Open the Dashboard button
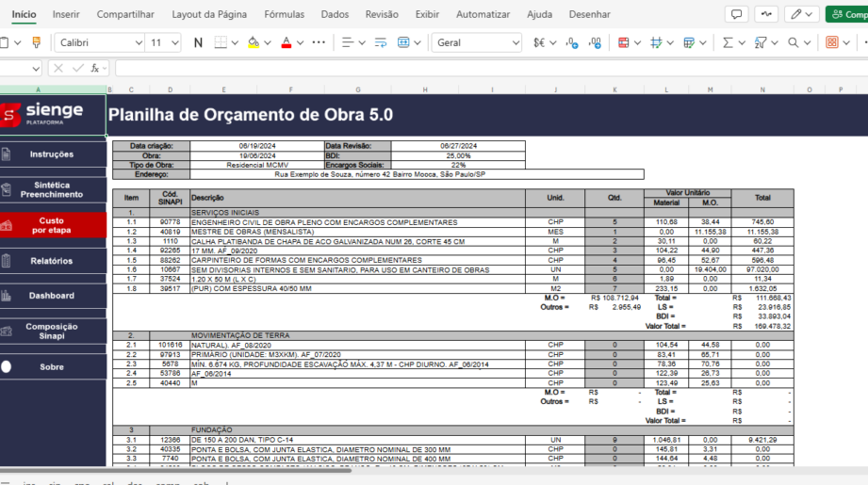868x485 pixels. pyautogui.click(x=53, y=296)
